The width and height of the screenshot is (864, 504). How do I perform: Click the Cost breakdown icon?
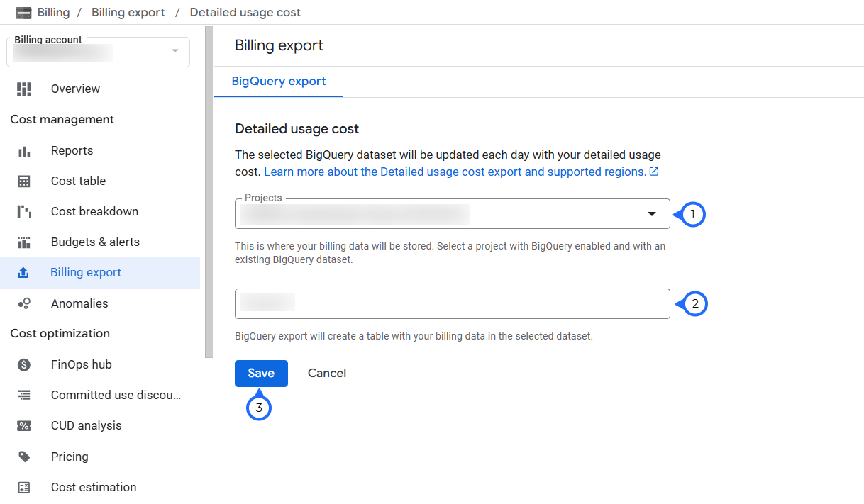click(x=24, y=211)
